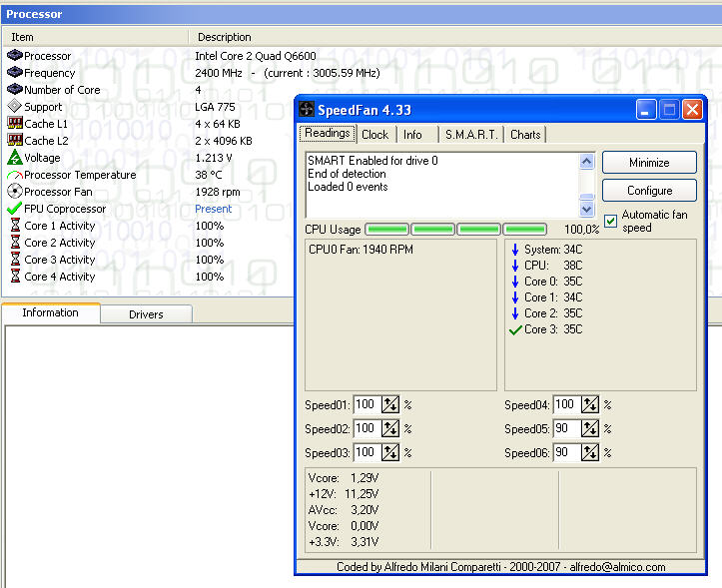Click the Speed05 value field showing 90
This screenshot has width=722, height=588.
(567, 428)
